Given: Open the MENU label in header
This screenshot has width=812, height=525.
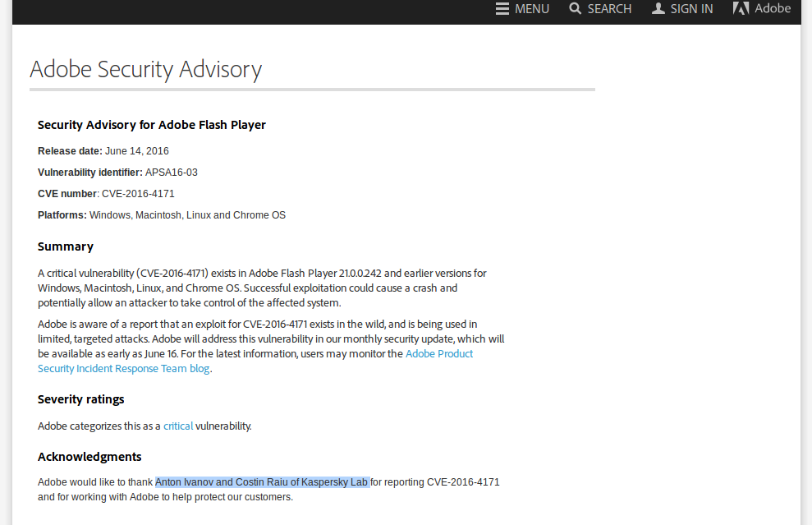Looking at the screenshot, I should tap(532, 9).
